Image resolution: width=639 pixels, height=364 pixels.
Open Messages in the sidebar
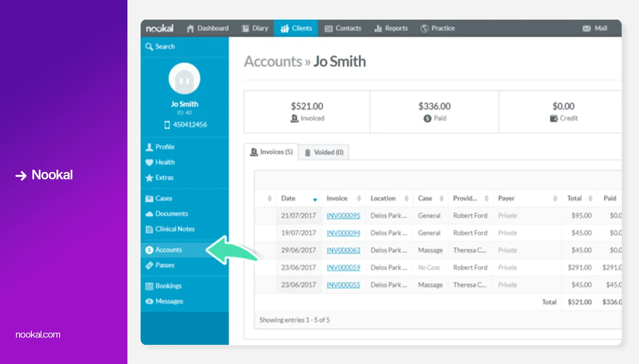[184, 302]
